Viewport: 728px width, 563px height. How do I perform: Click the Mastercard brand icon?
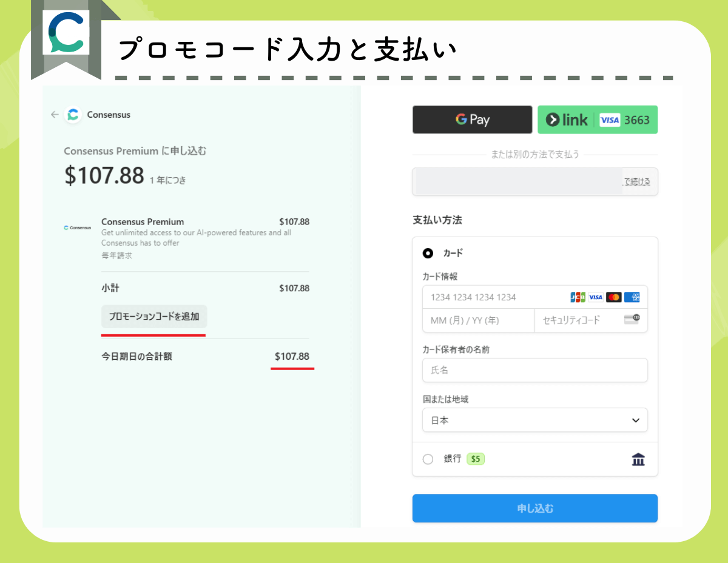(614, 297)
